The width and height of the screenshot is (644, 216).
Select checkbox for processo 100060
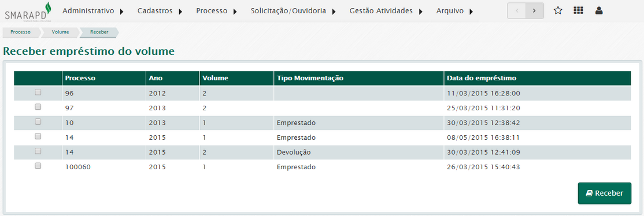pos(38,166)
